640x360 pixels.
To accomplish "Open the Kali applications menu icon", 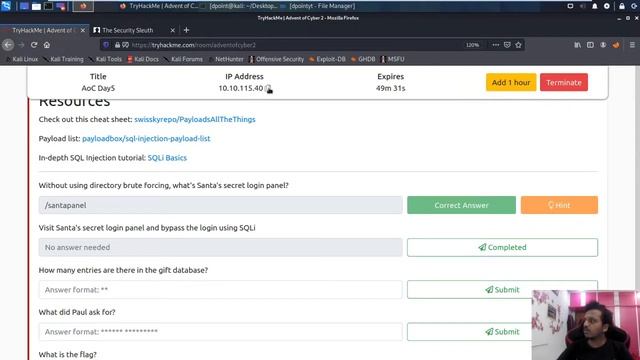I will point(6,6).
